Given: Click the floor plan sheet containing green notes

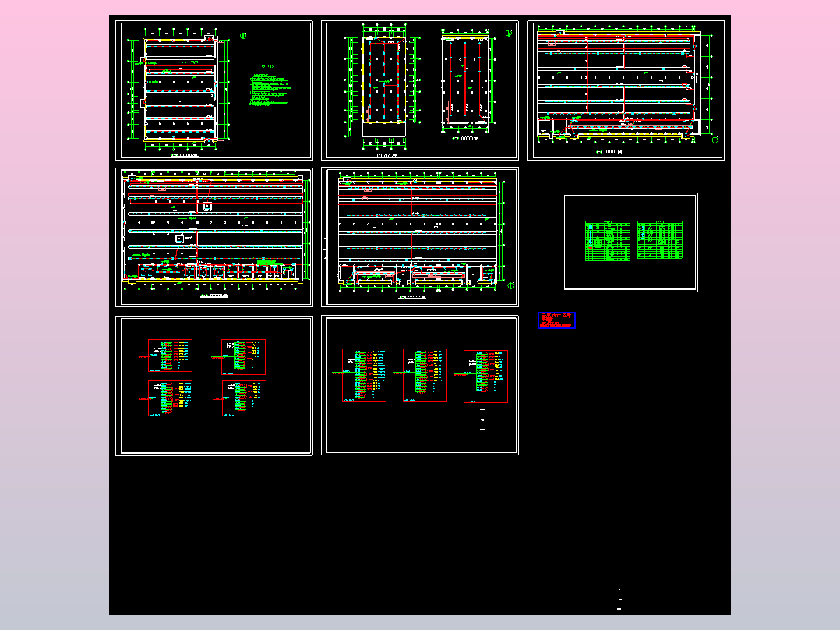Looking at the screenshot, I should point(214,90).
